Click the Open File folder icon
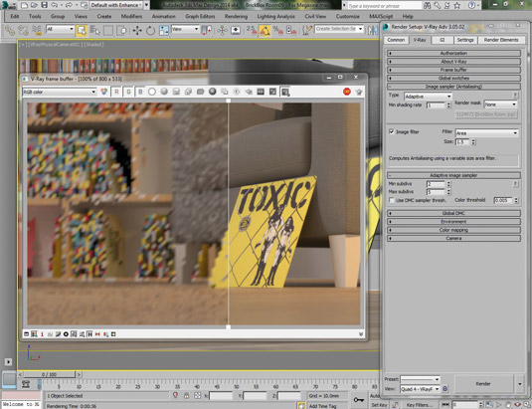 (34, 5)
